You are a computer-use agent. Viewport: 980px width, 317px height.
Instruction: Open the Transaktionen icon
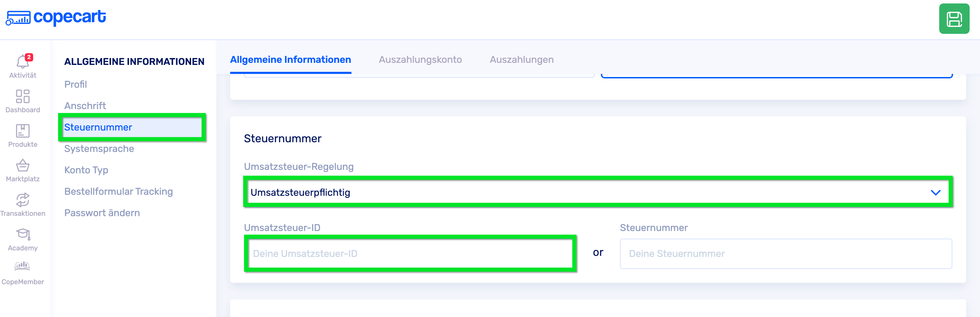[x=22, y=200]
